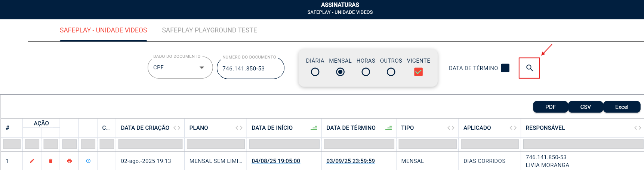
Task: Click the red trash delete icon
Action: 51,161
